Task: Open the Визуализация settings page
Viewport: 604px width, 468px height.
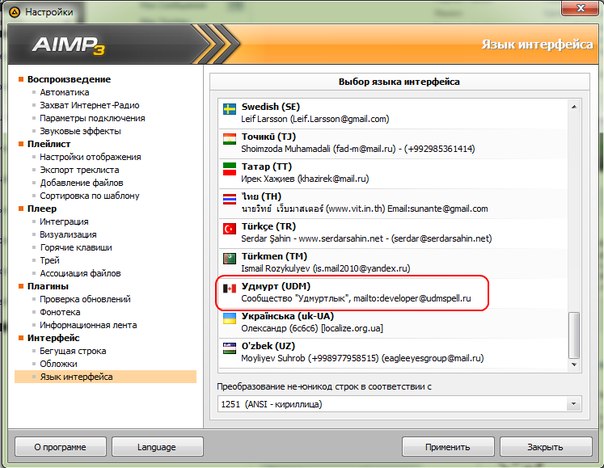Action: click(68, 235)
